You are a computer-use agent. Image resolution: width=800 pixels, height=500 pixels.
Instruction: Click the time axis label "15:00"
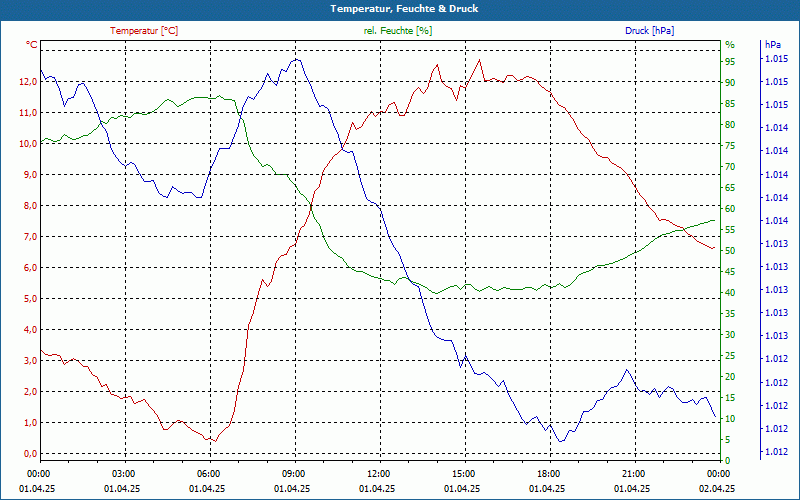(463, 473)
